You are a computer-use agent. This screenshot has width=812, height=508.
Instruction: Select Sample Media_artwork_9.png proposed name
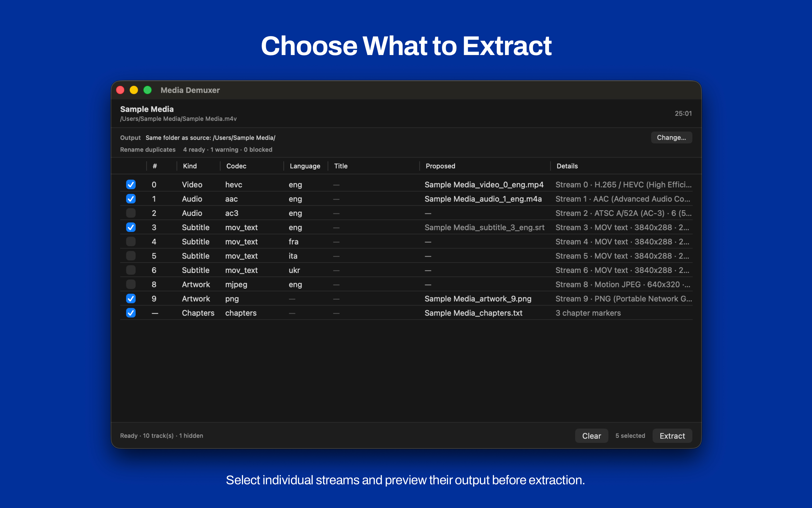click(x=478, y=299)
